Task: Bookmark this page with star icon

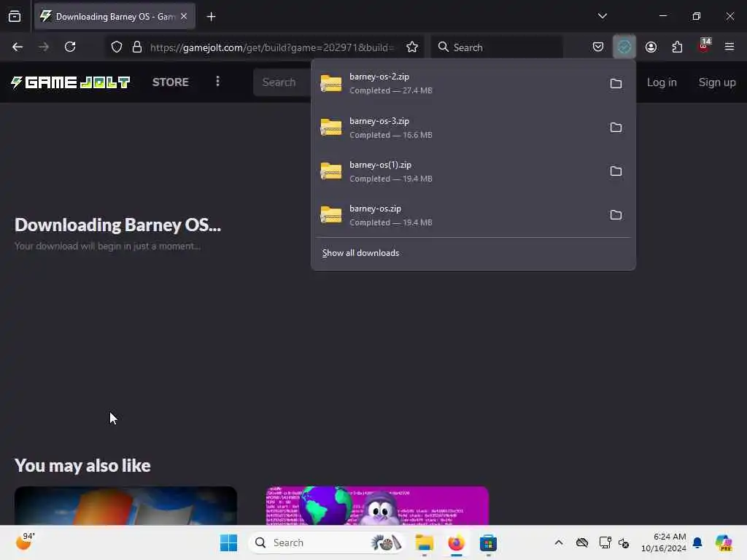Action: point(412,47)
